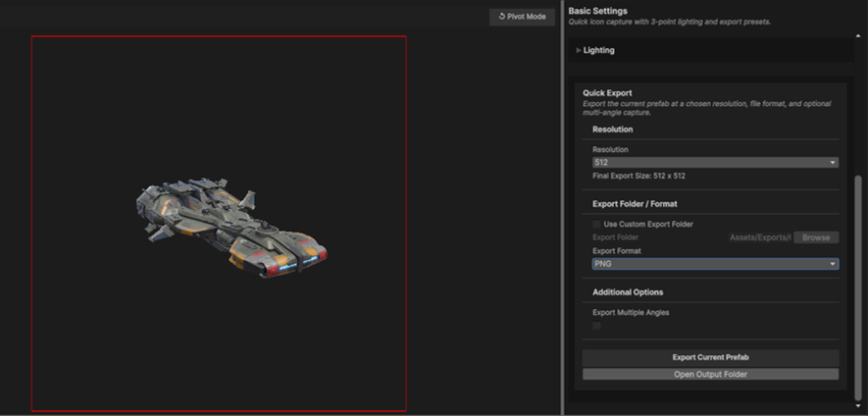
Task: Open the Resolution dropdown showing 512
Action: click(715, 163)
